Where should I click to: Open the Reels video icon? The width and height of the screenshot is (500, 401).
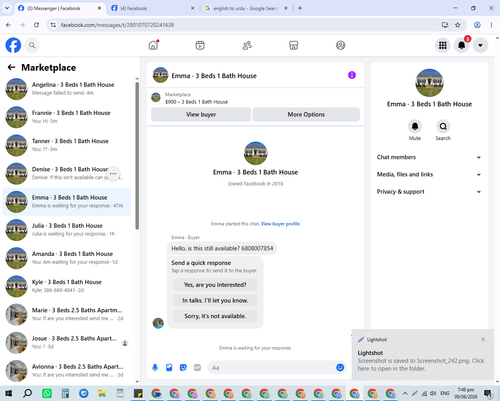coord(200,45)
